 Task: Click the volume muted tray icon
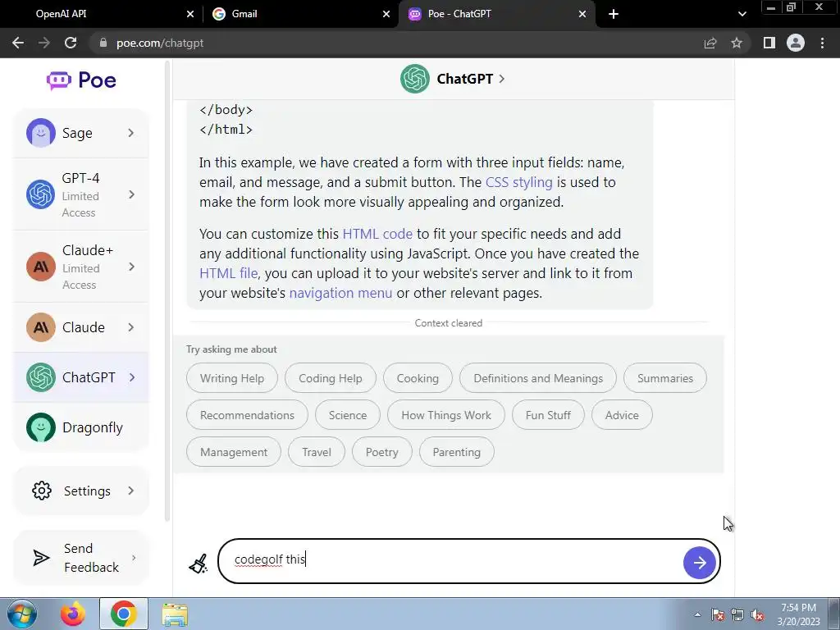tap(757, 615)
